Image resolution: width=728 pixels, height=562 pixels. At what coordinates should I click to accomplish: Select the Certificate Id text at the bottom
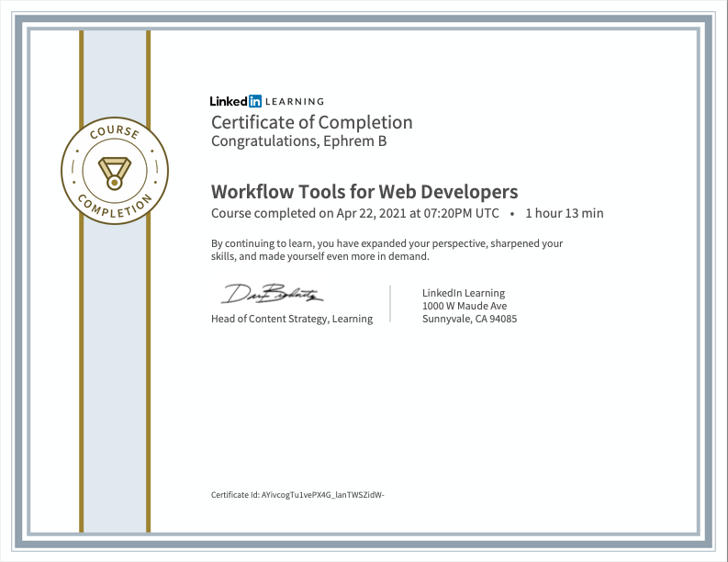pos(297,495)
